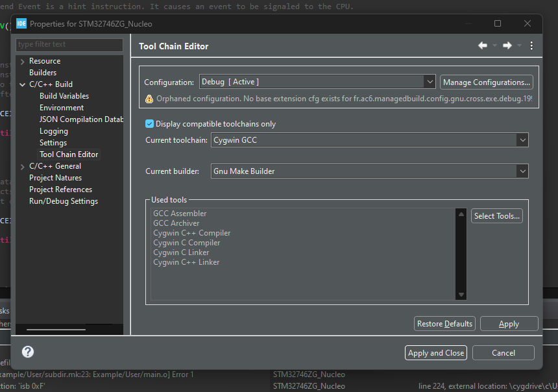
Task: Uncheck Display compatible toolchains only
Action: click(149, 123)
